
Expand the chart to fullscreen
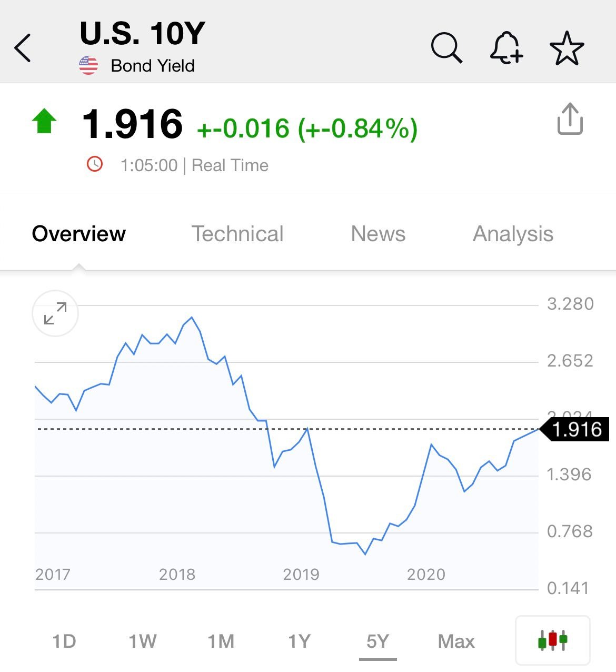(55, 313)
